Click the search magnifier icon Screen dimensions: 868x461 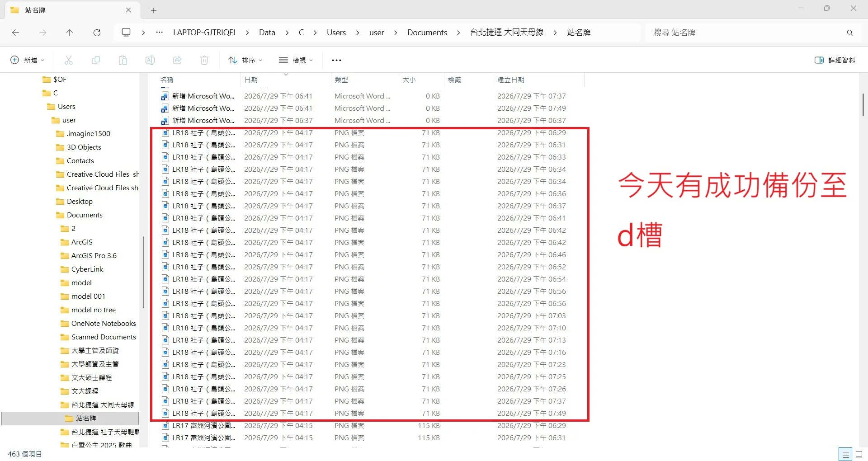[850, 33]
